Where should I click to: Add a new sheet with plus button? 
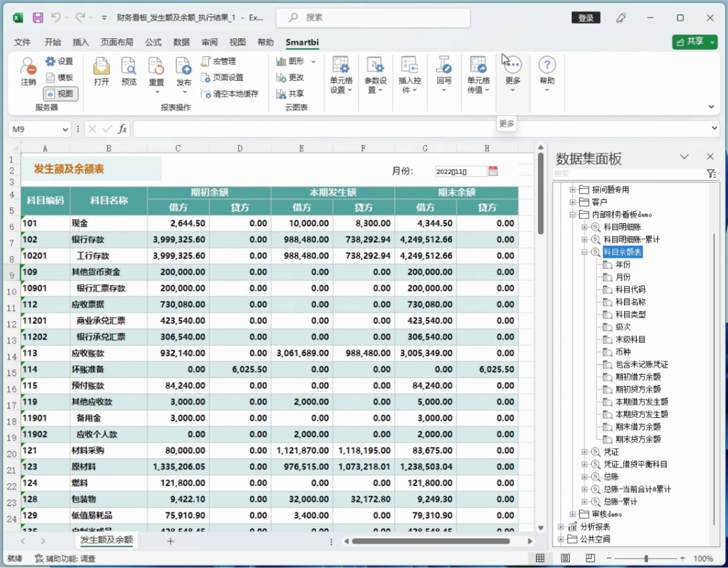[x=170, y=541]
